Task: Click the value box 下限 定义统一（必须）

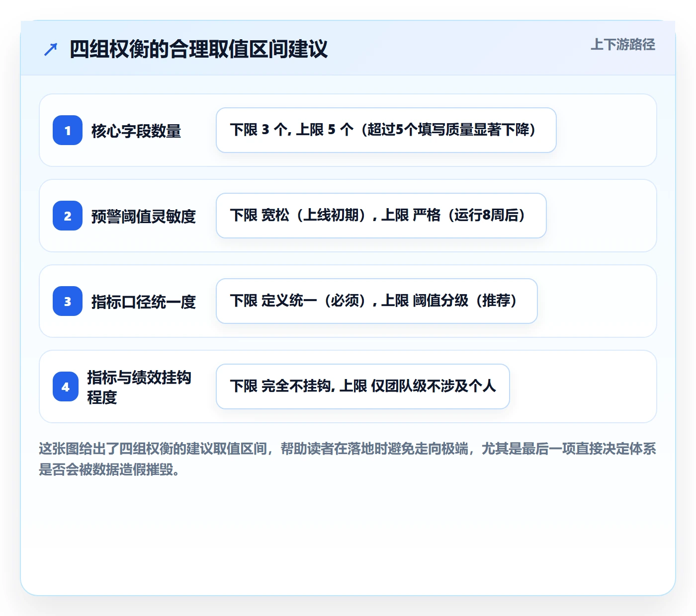Action: (377, 301)
